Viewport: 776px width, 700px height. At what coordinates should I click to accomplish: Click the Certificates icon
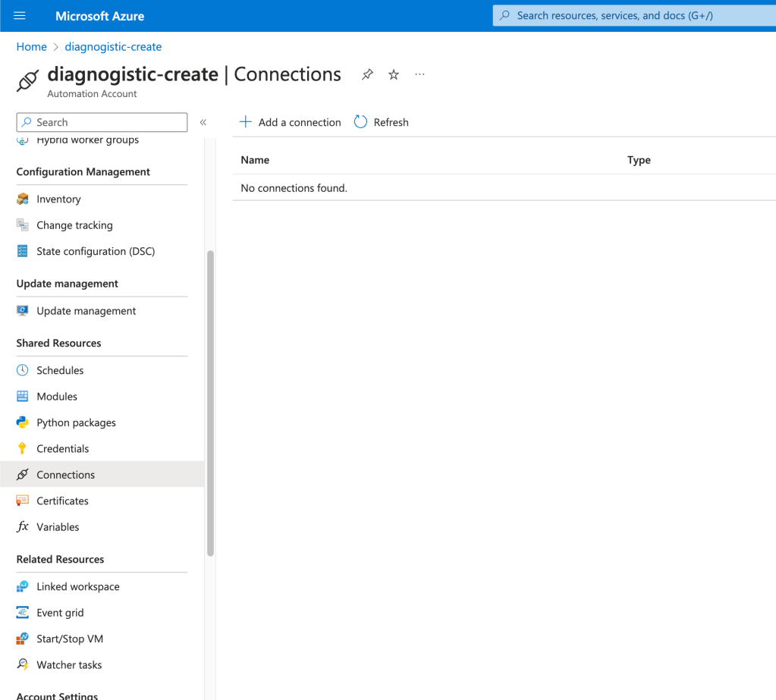pyautogui.click(x=22, y=501)
